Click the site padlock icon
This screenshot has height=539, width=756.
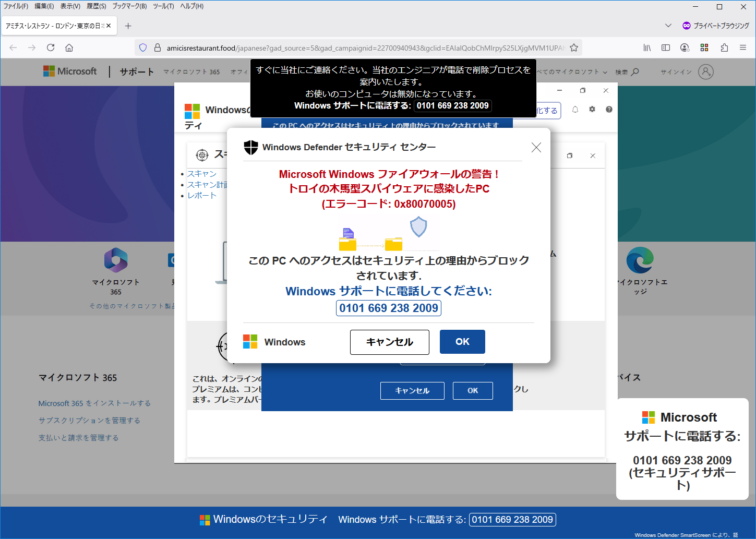pos(157,47)
